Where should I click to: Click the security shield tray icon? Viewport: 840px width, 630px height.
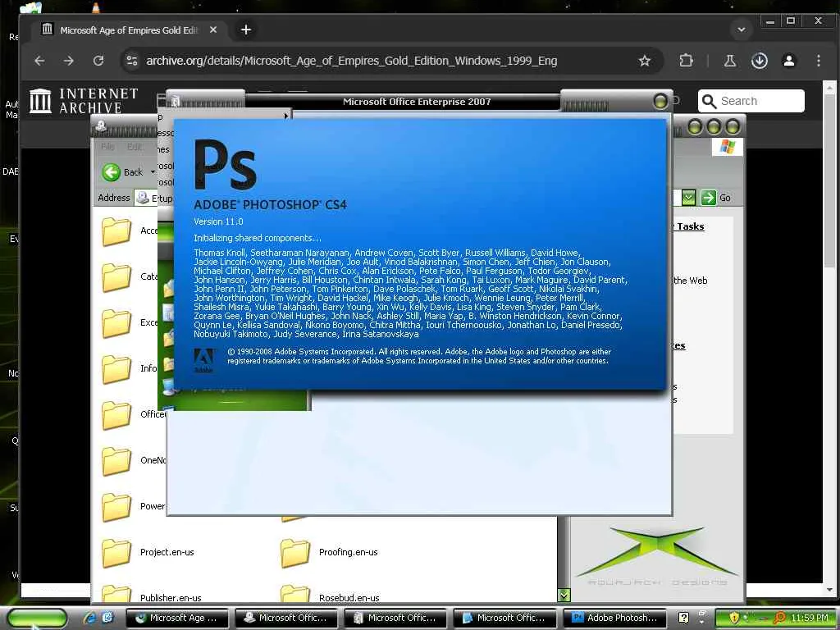[734, 618]
